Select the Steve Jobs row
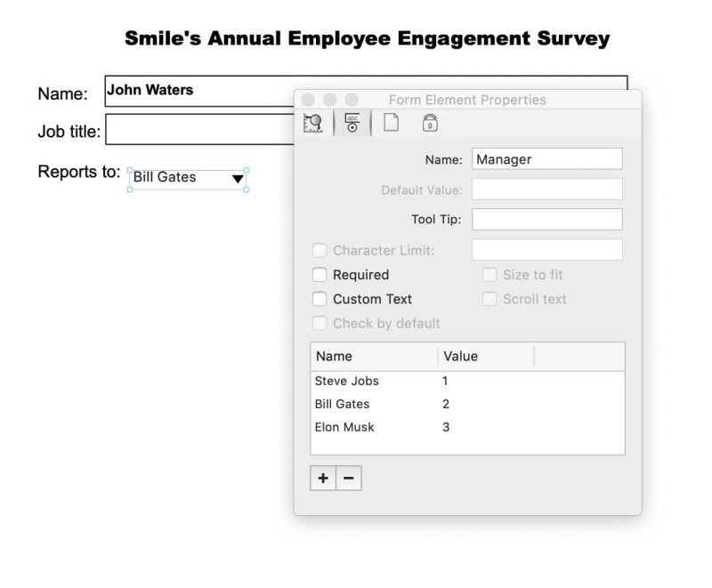 tap(467, 381)
